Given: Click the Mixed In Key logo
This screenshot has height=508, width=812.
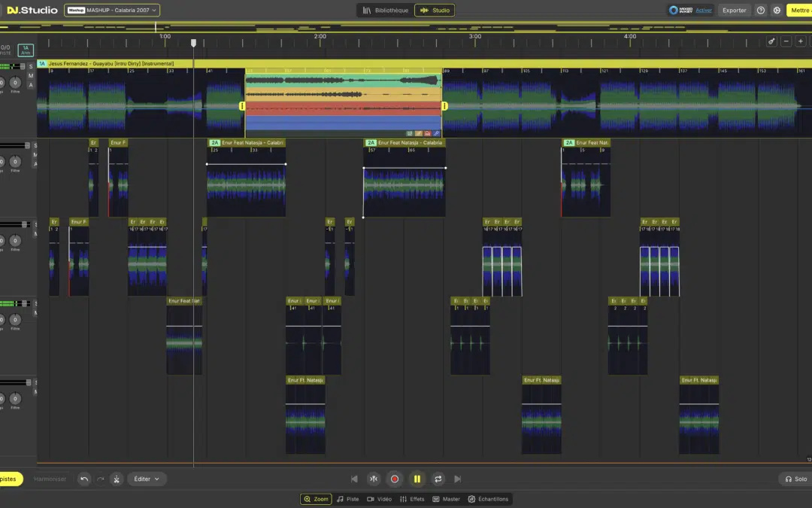Looking at the screenshot, I should [680, 11].
